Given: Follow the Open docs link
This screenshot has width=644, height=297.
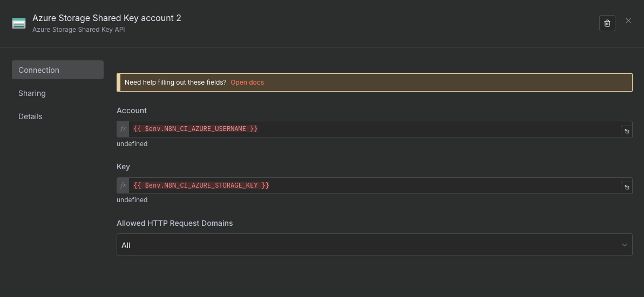Looking at the screenshot, I should tap(247, 82).
